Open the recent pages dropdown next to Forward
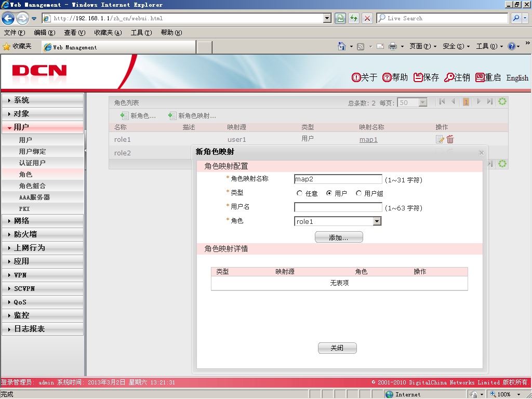 (34, 18)
